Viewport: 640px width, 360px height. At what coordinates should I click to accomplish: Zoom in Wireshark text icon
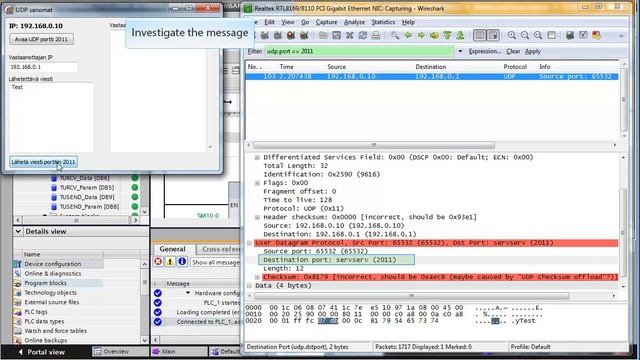(x=512, y=36)
